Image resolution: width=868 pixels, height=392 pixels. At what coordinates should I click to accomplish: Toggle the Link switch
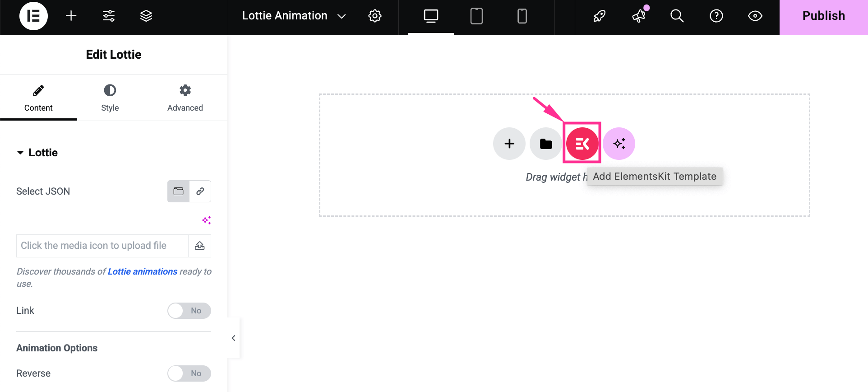click(x=189, y=311)
